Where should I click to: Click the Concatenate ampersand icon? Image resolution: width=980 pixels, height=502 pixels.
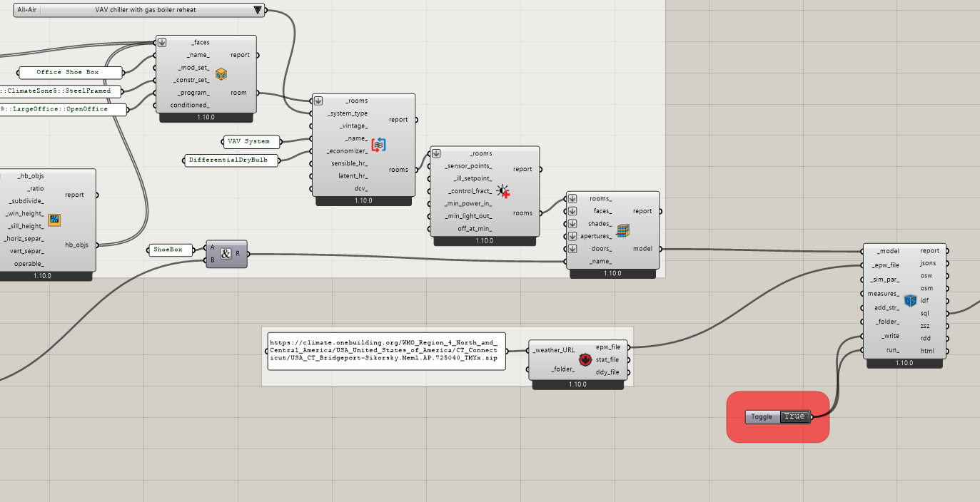226,254
